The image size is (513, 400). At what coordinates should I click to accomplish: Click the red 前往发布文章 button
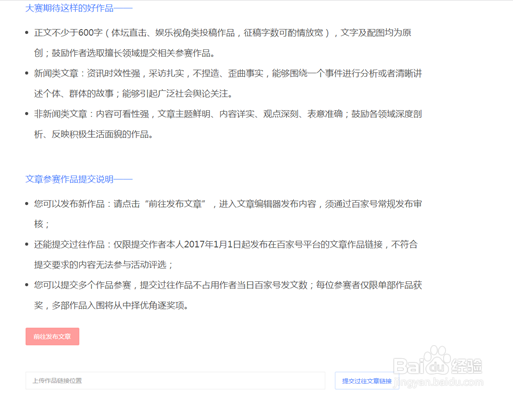[x=52, y=336]
